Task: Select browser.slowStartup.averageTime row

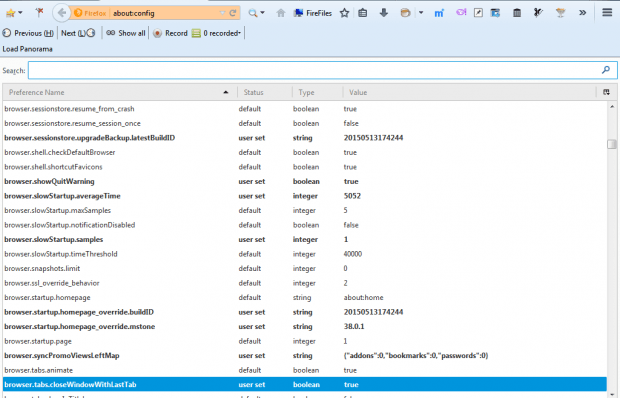Action: point(305,196)
